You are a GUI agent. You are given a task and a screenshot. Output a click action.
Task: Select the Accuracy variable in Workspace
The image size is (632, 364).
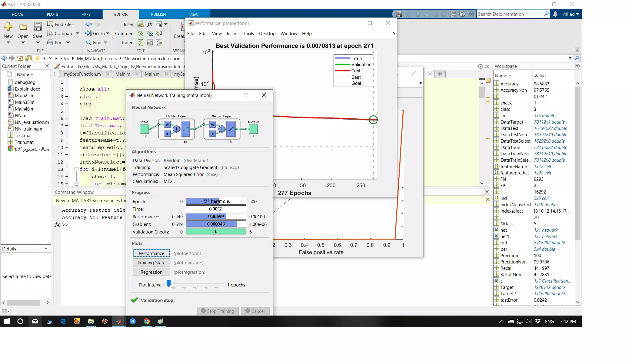(509, 84)
